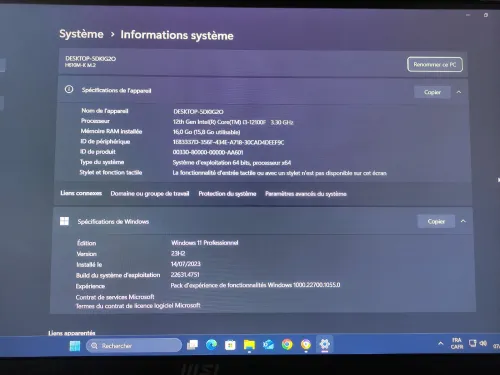This screenshot has height=375, width=500.
Task: Maximize the Settings window
Action: coord(486,15)
